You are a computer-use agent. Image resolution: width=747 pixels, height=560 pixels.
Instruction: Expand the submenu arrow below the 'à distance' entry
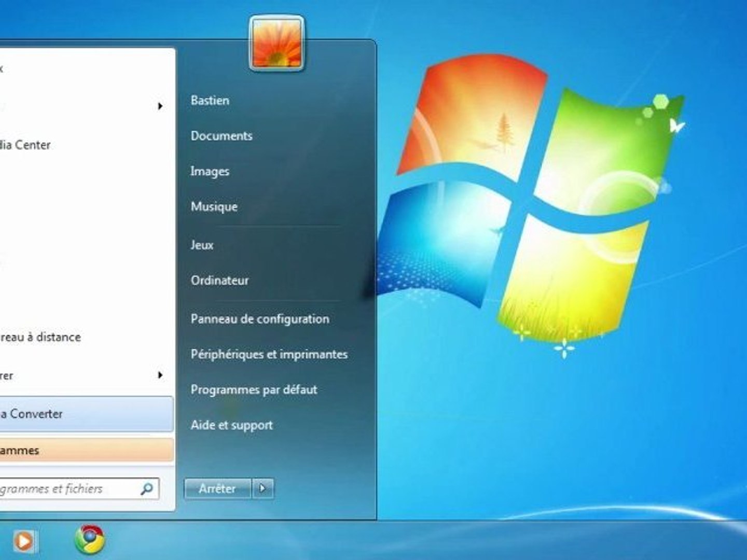tap(160, 375)
